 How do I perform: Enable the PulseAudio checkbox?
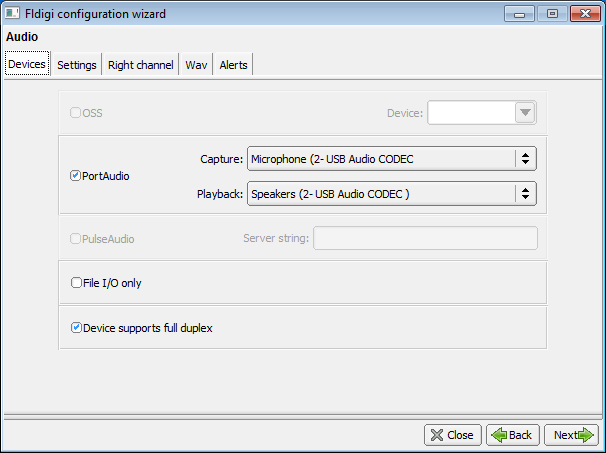point(75,238)
